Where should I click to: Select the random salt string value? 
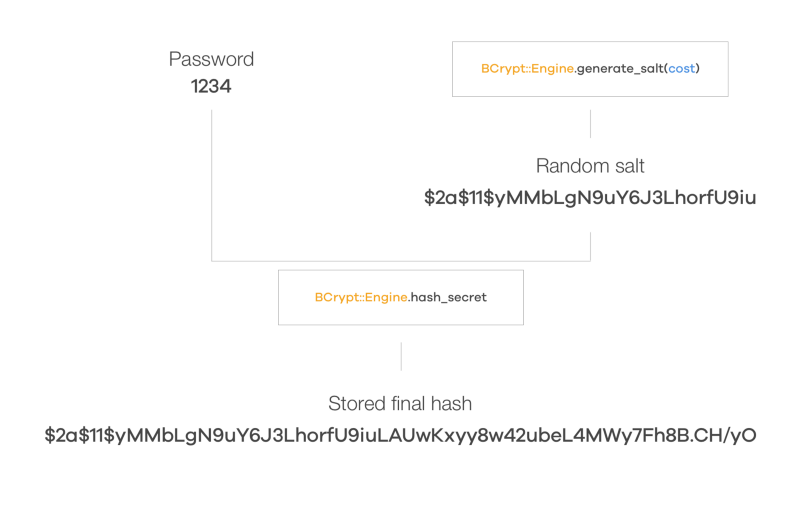590,198
